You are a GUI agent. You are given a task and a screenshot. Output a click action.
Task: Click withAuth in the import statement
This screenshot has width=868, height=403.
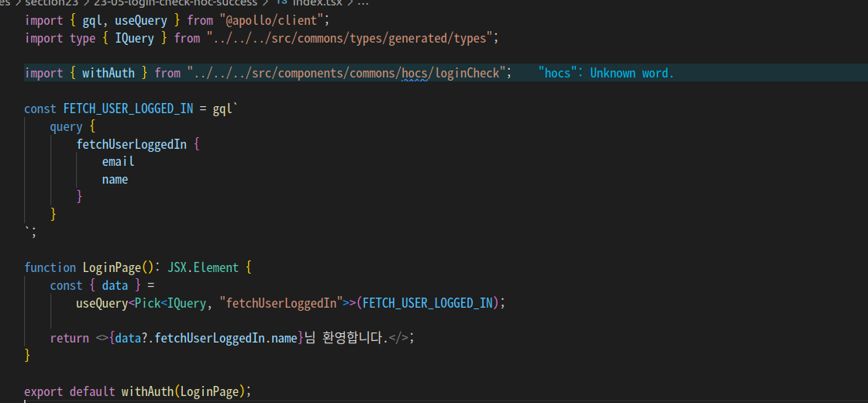108,73
